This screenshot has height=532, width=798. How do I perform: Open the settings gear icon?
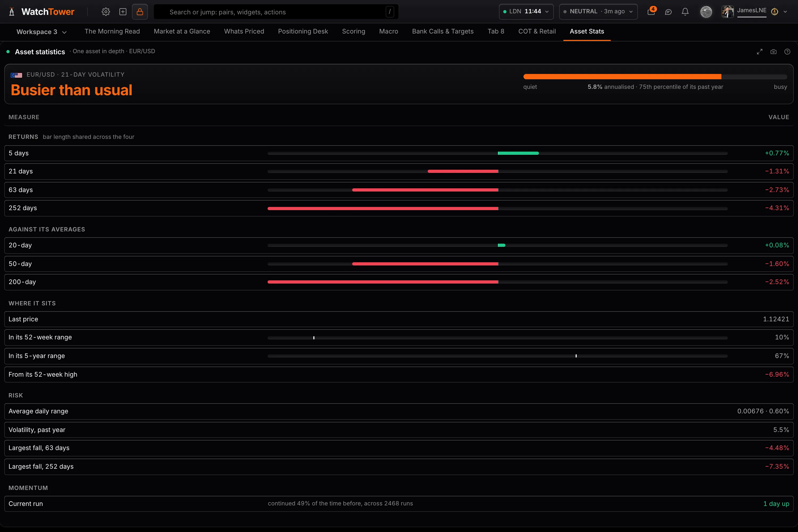106,12
